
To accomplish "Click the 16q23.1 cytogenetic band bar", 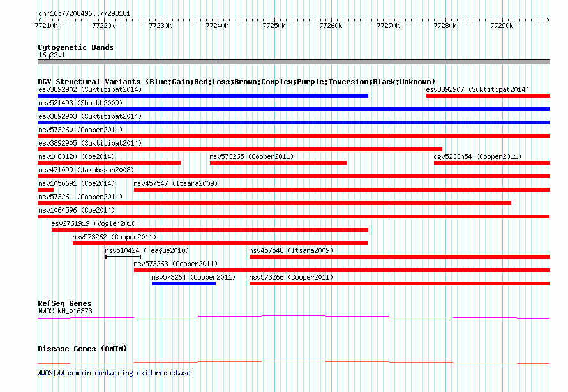I will coord(294,62).
